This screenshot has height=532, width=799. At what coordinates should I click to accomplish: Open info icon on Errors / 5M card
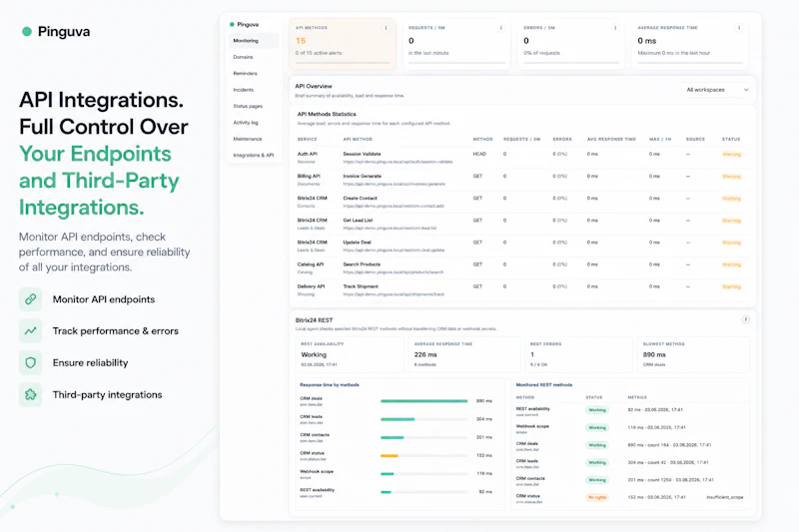[615, 28]
